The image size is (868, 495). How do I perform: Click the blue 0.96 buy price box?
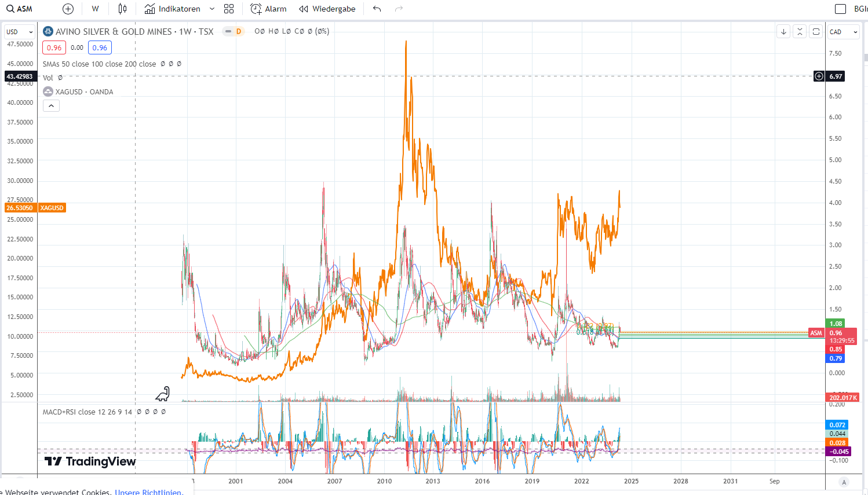tap(100, 47)
